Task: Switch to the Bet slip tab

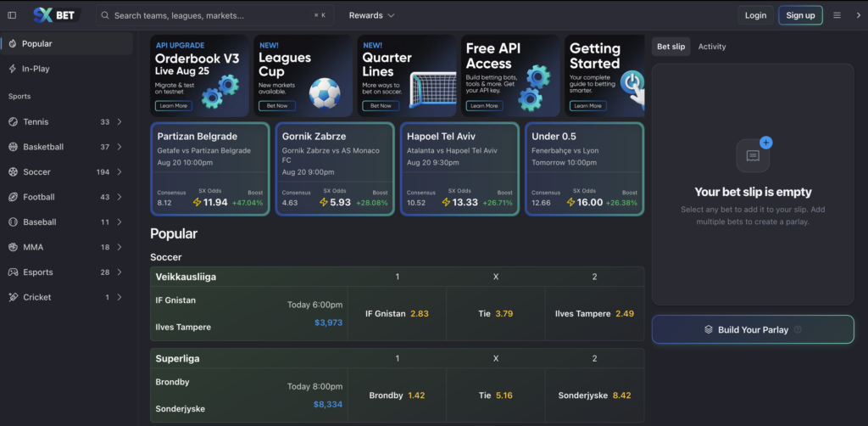Action: point(671,47)
